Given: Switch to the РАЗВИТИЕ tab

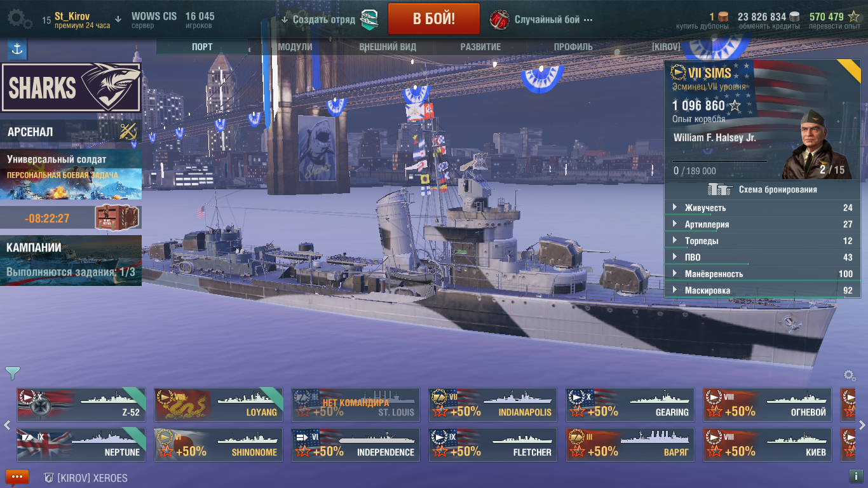Looking at the screenshot, I should pos(480,47).
